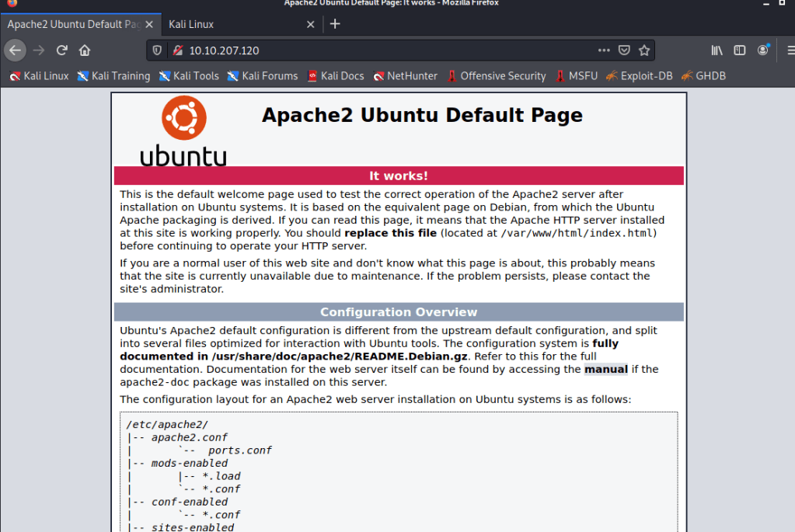This screenshot has height=532, width=795.
Task: Toggle the sidebar view
Action: pos(740,50)
